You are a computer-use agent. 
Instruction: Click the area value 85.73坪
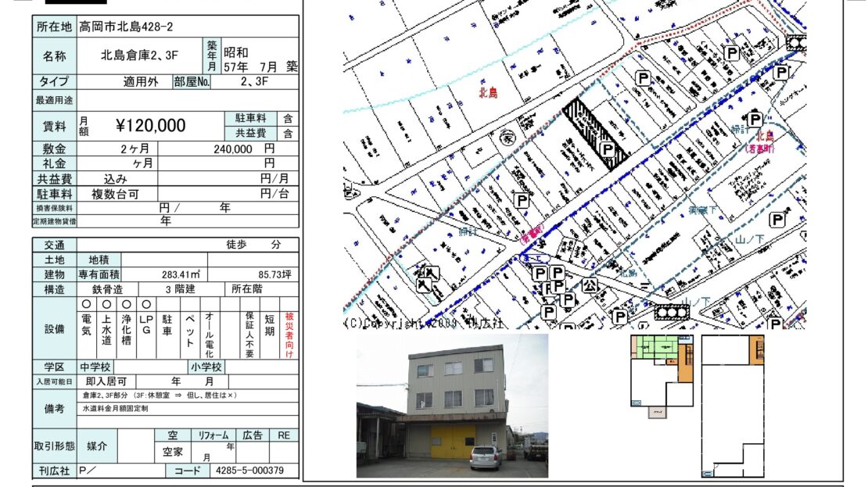(x=274, y=274)
